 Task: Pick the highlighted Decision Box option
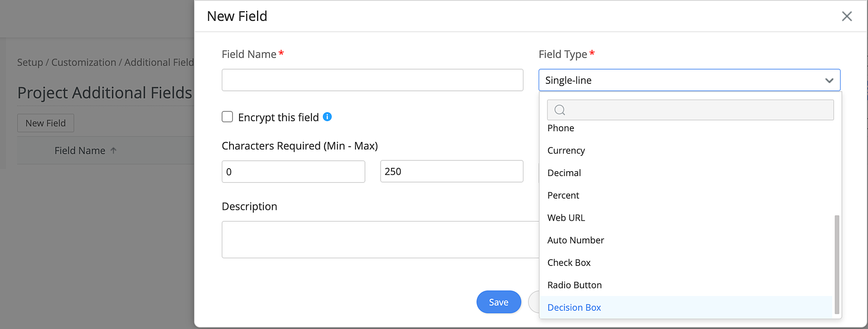pyautogui.click(x=574, y=308)
